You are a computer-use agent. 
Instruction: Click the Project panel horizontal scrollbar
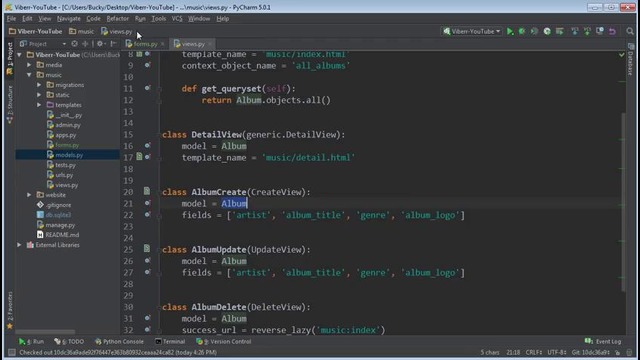click(x=45, y=331)
